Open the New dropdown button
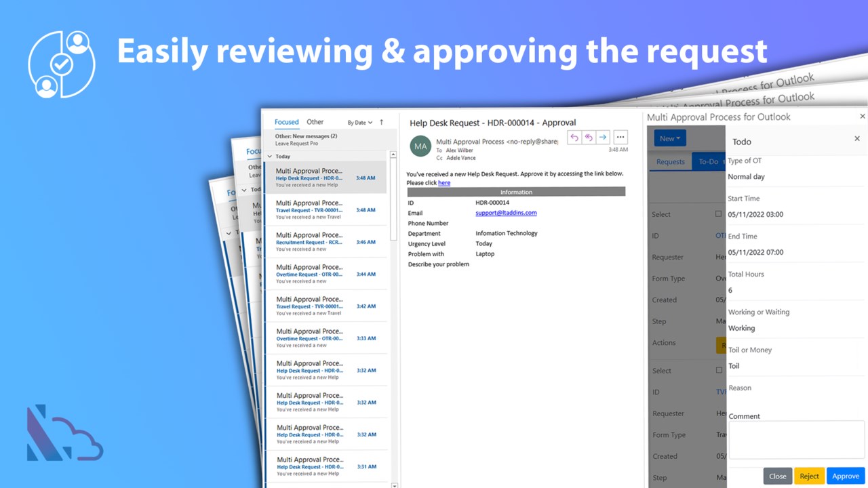The width and height of the screenshot is (868, 488). point(670,138)
